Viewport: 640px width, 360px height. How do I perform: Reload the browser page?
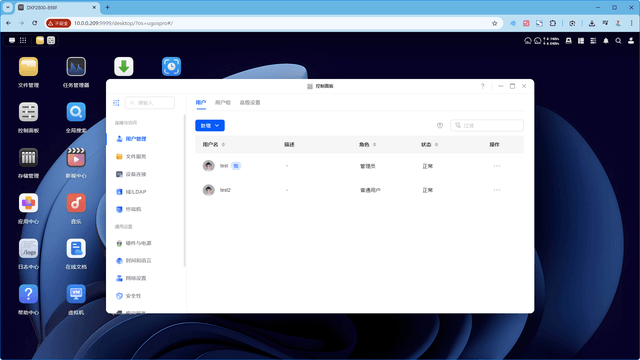pos(35,23)
